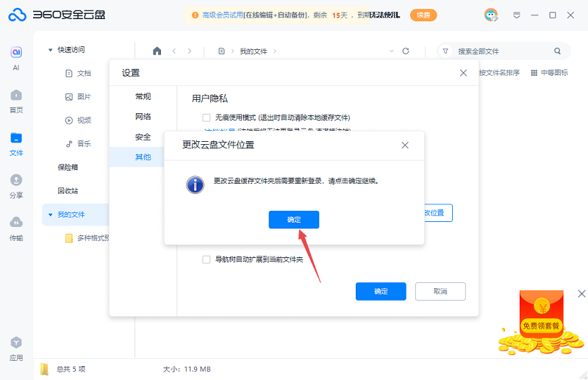Switch to 常规 settings tab

[143, 96]
